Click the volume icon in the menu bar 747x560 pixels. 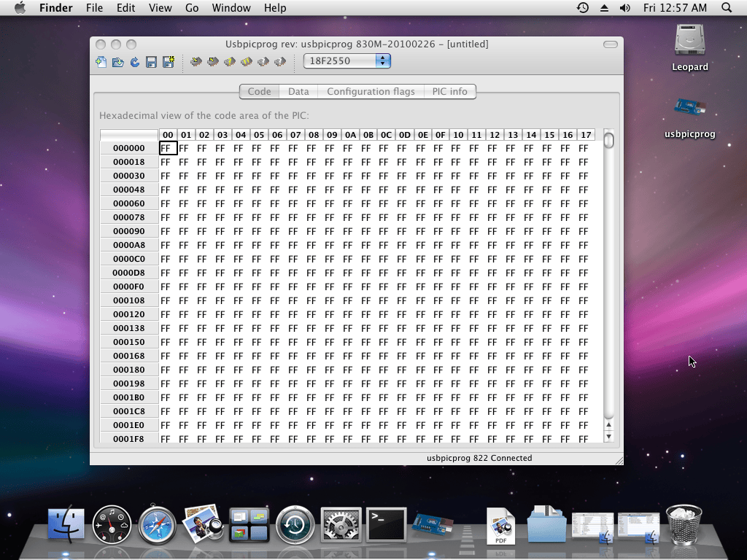tap(624, 8)
